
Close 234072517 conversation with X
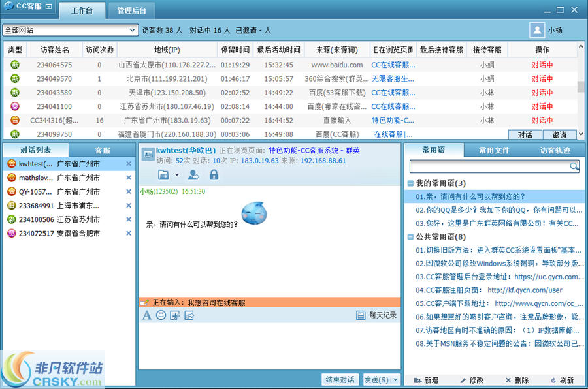(129, 233)
